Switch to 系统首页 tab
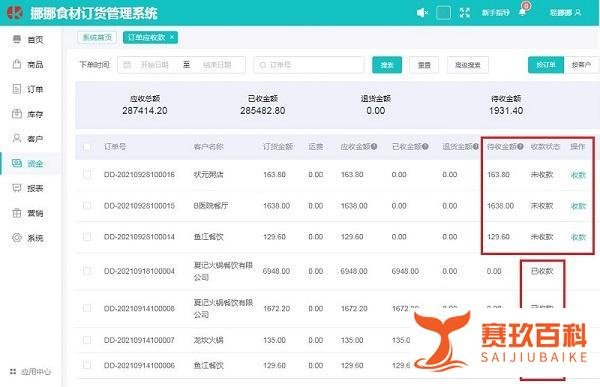This screenshot has width=600, height=387. pyautogui.click(x=97, y=38)
